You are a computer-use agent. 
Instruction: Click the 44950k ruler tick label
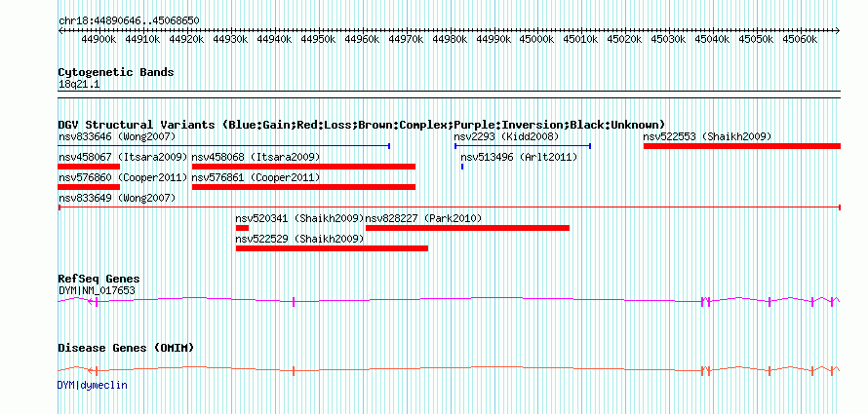pos(318,39)
